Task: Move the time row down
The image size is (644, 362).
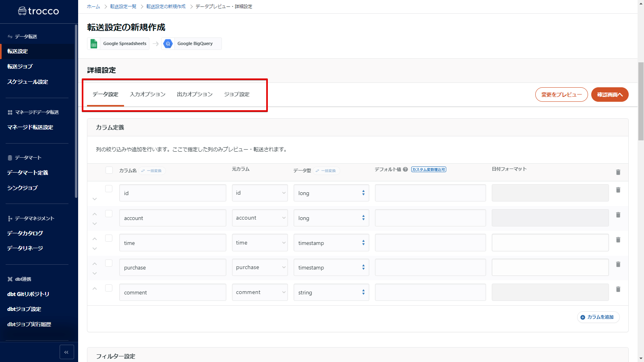Action: pyautogui.click(x=95, y=249)
